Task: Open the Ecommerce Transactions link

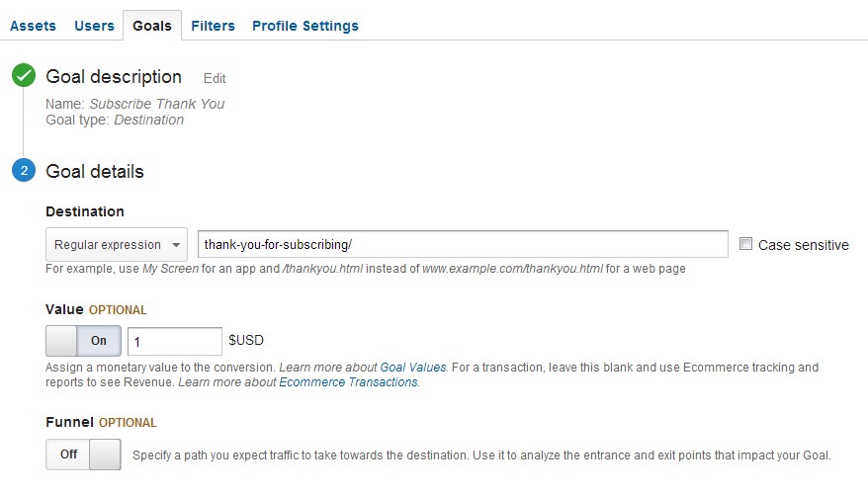Action: pos(348,382)
